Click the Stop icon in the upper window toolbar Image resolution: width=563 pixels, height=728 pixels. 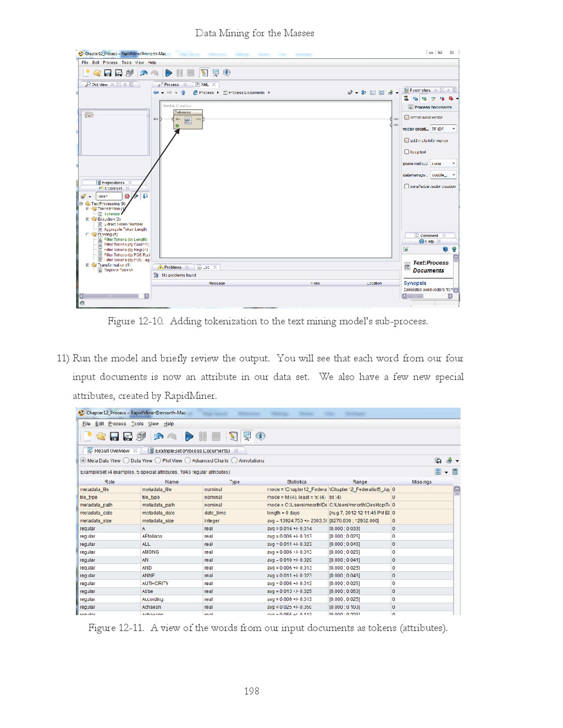[x=190, y=73]
